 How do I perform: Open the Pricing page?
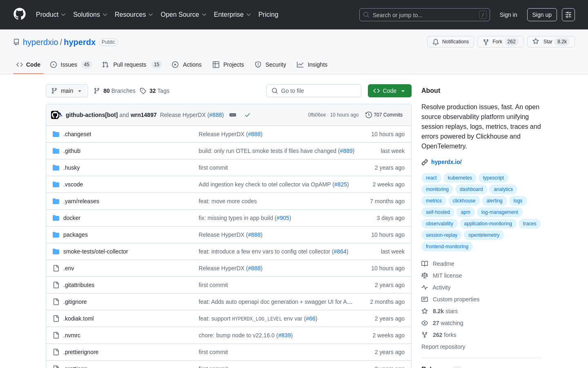click(268, 15)
